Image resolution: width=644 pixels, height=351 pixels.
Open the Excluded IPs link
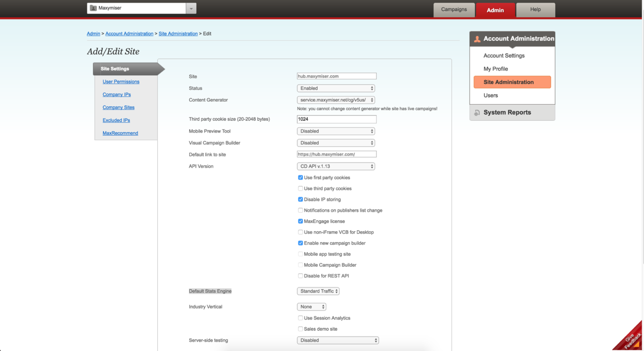(116, 121)
